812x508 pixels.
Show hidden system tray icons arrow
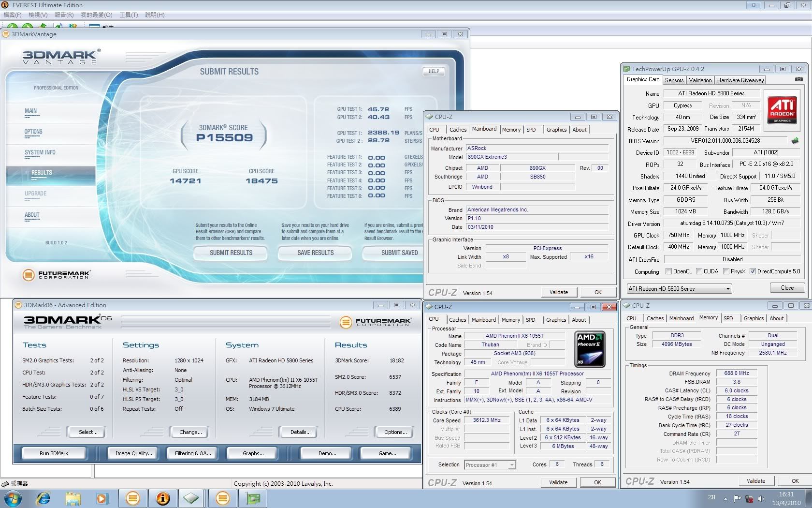coord(725,499)
